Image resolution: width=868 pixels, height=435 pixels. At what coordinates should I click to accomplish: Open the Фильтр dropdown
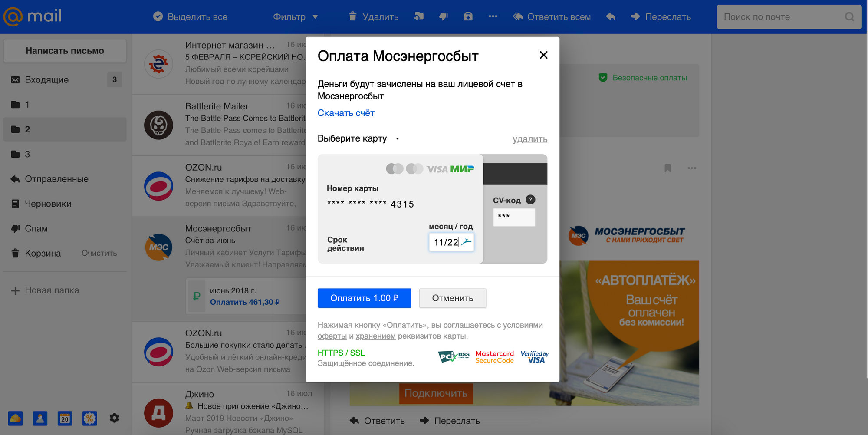(295, 16)
